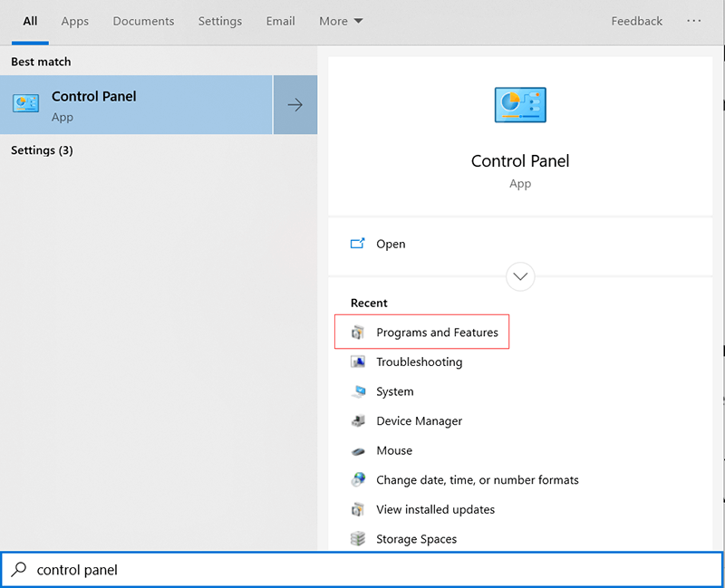The width and height of the screenshot is (725, 588).
Task: Click the magnifier search icon
Action: 18,570
